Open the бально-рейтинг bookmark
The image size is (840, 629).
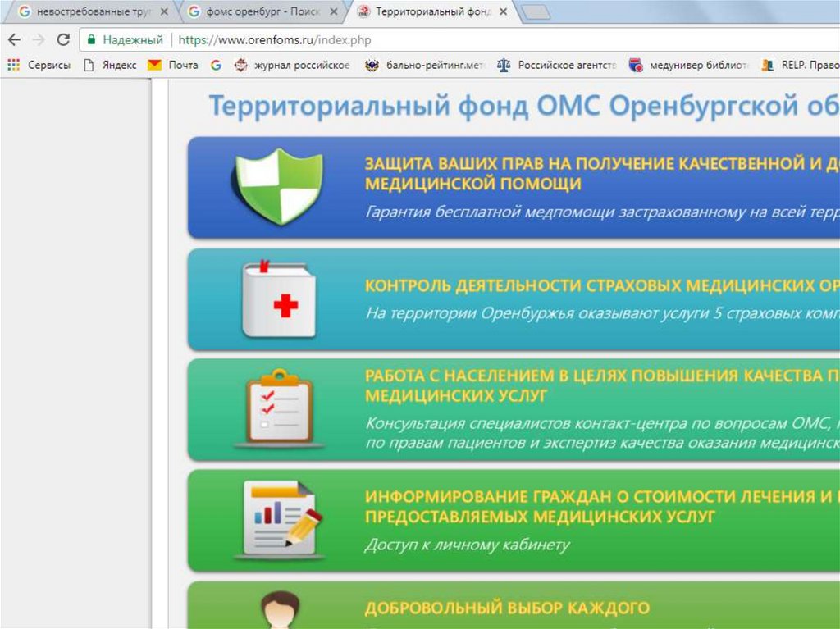tap(424, 65)
